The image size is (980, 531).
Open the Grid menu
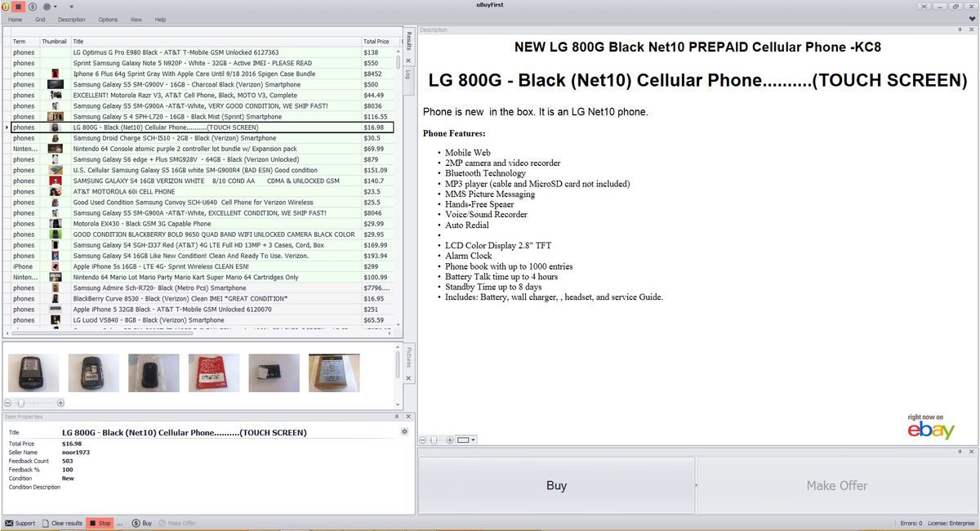(40, 20)
